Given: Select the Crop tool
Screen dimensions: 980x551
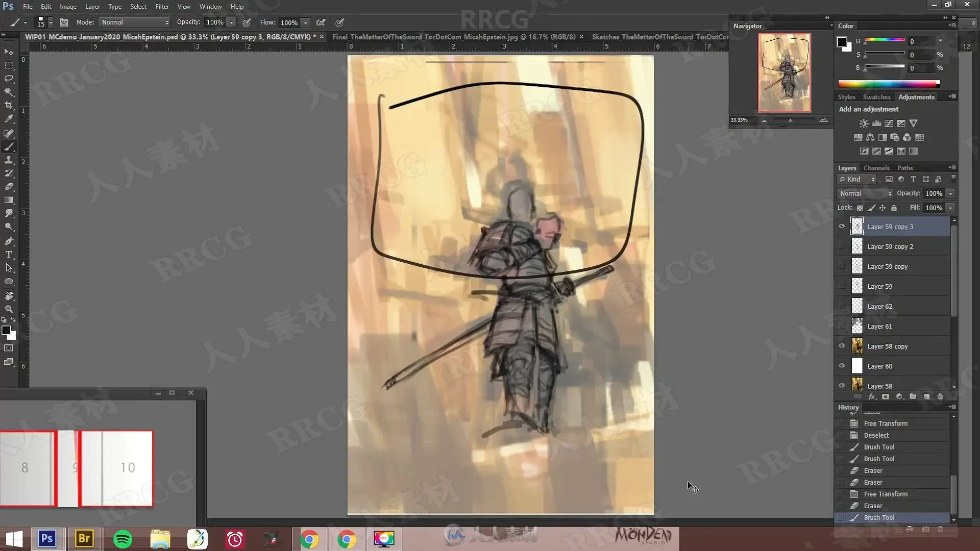Looking at the screenshot, I should click(x=9, y=105).
